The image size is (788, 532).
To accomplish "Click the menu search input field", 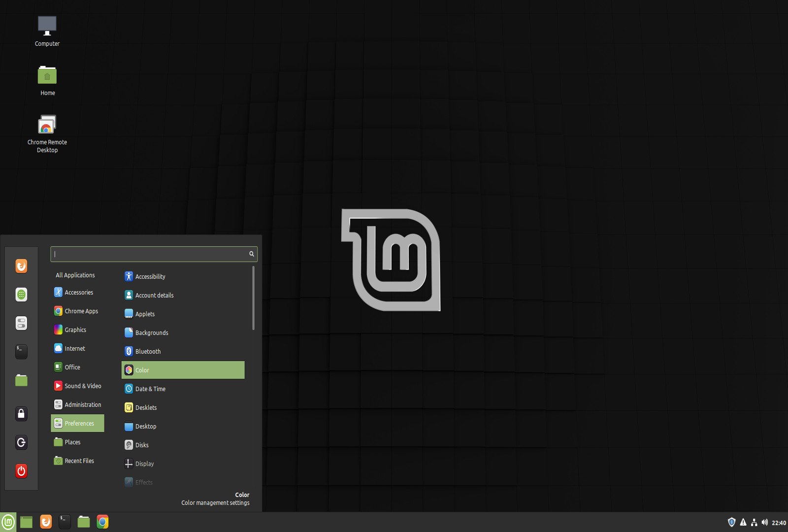I will coord(150,254).
